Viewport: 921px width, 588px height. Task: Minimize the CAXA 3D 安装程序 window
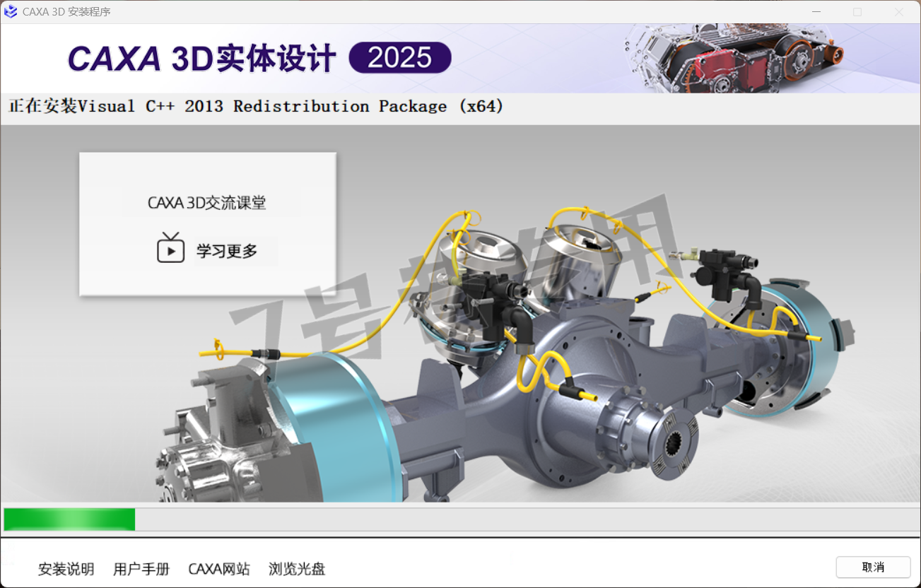click(x=816, y=12)
